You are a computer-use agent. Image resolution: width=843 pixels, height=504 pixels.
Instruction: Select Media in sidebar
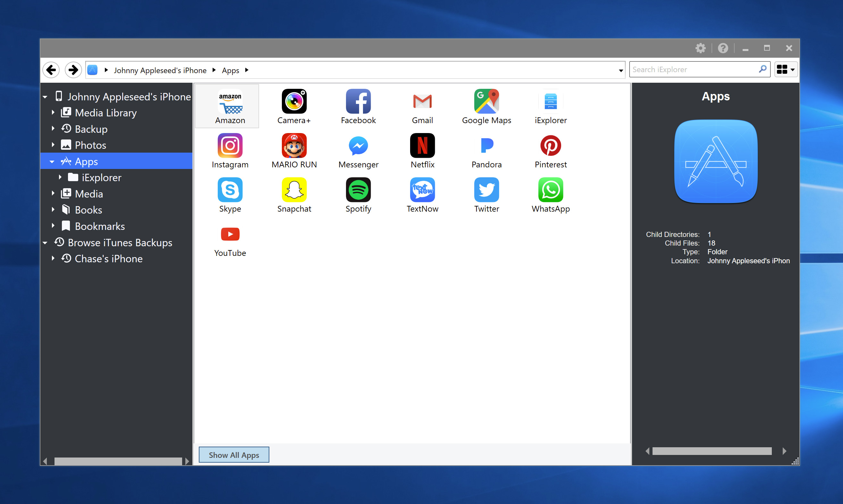(x=89, y=194)
